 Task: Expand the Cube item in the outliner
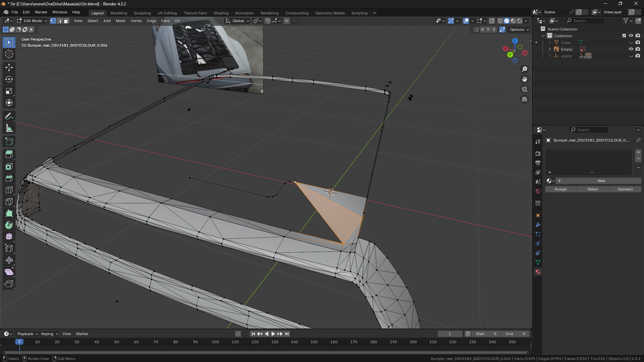[550, 43]
